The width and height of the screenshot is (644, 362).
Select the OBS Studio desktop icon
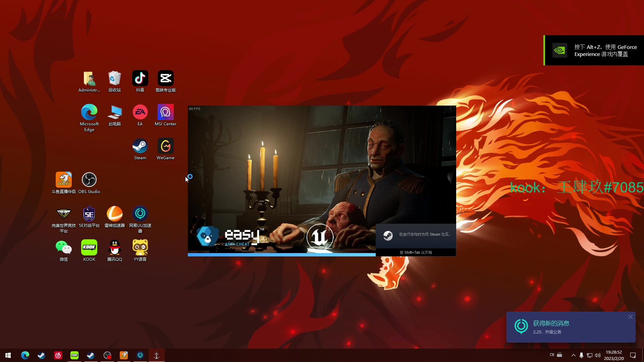tap(89, 183)
